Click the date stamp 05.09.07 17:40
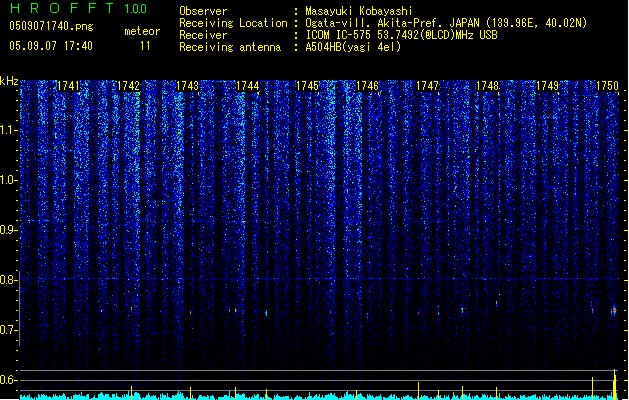 coord(51,46)
